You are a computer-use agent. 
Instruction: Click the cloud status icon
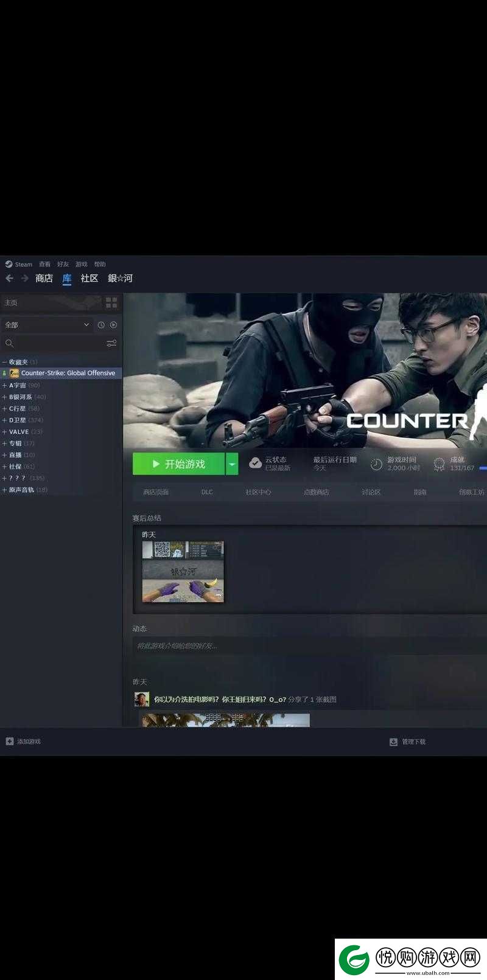tap(256, 464)
